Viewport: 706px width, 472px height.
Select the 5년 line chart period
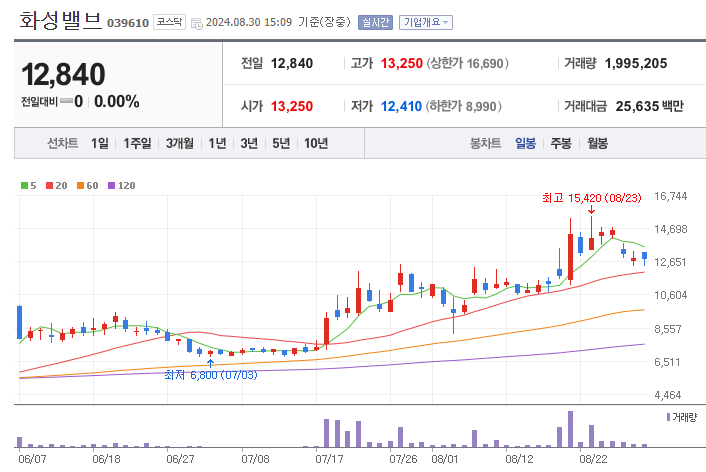tap(281, 143)
